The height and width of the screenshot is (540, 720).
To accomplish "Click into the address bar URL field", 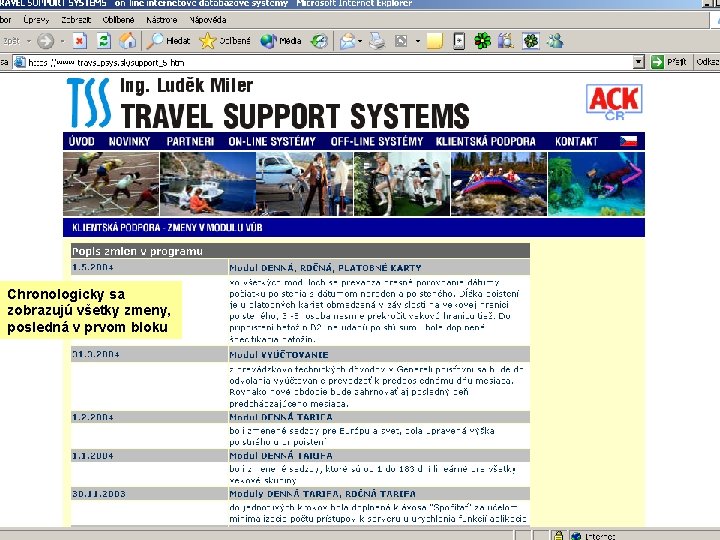I will coord(328,62).
